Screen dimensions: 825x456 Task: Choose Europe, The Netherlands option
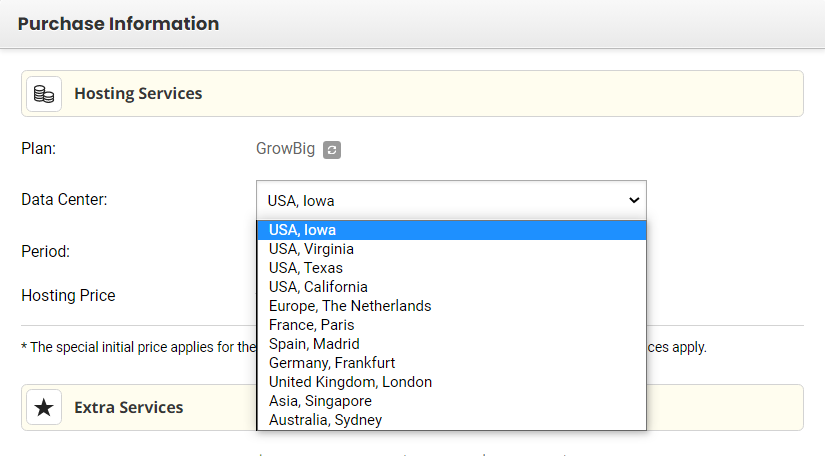(x=451, y=306)
